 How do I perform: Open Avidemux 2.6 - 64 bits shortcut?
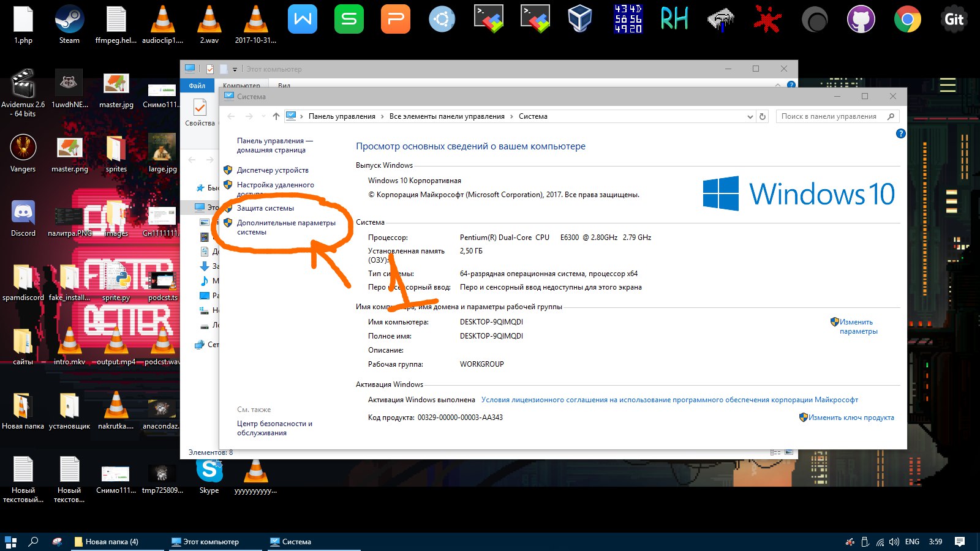(x=23, y=93)
